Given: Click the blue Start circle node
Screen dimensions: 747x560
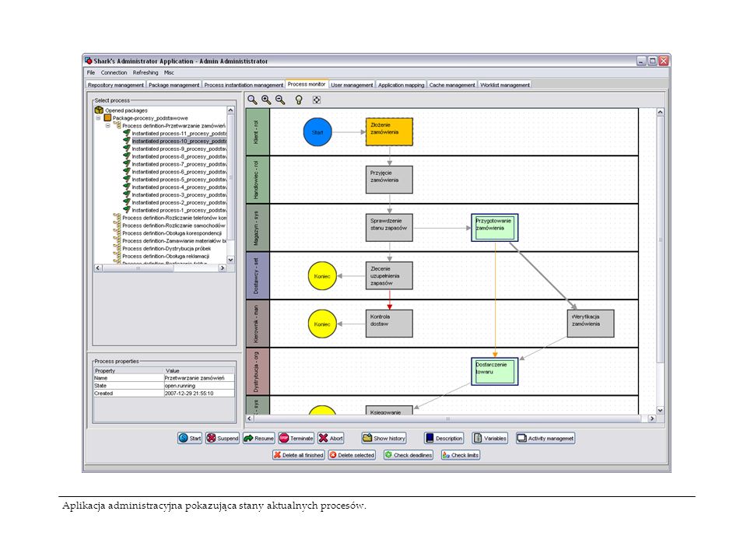Looking at the screenshot, I should [317, 132].
